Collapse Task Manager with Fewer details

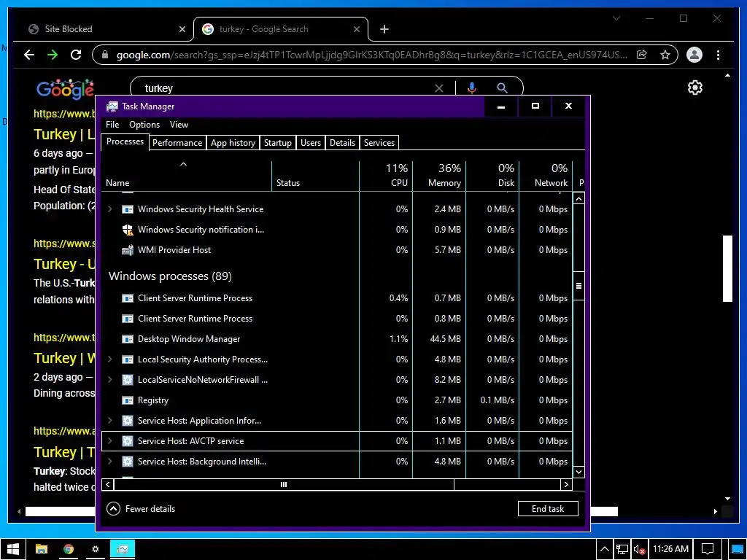point(141,509)
